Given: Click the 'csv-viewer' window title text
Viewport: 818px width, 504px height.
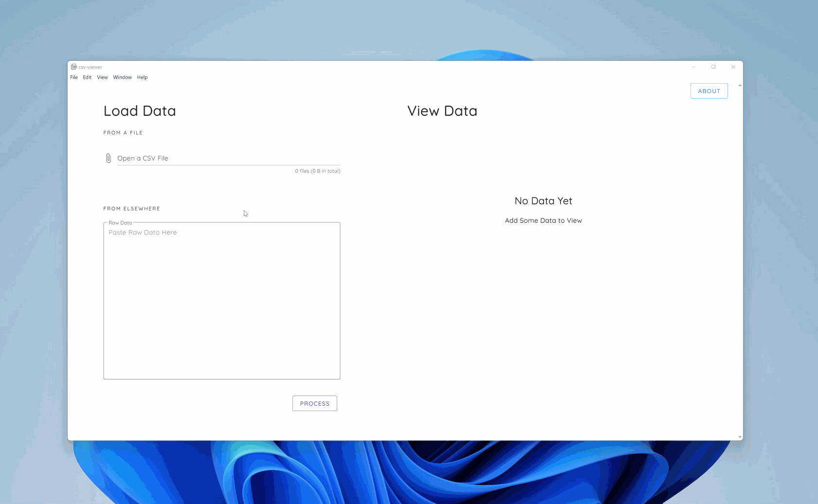Looking at the screenshot, I should pyautogui.click(x=91, y=67).
